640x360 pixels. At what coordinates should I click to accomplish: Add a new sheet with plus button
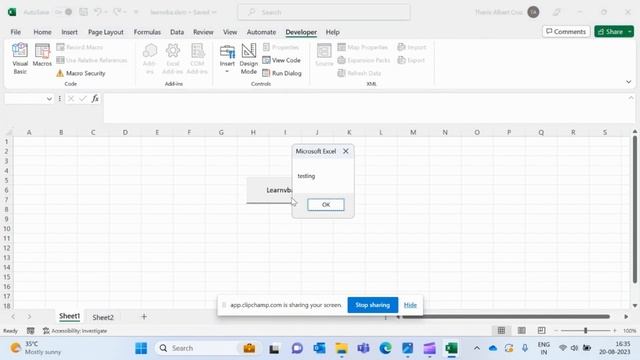144,316
